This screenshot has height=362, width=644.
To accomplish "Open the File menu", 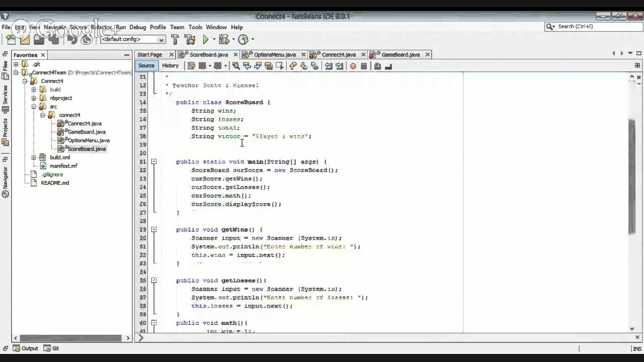I will click(6, 27).
